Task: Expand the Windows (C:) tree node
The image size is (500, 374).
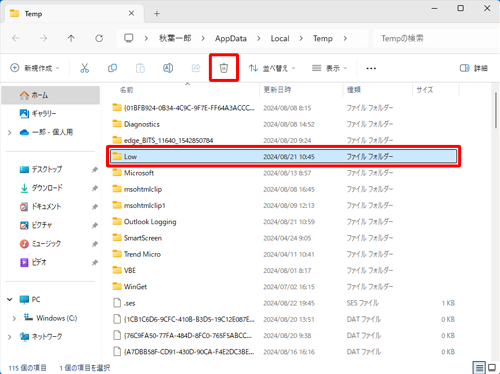Action: point(14,318)
